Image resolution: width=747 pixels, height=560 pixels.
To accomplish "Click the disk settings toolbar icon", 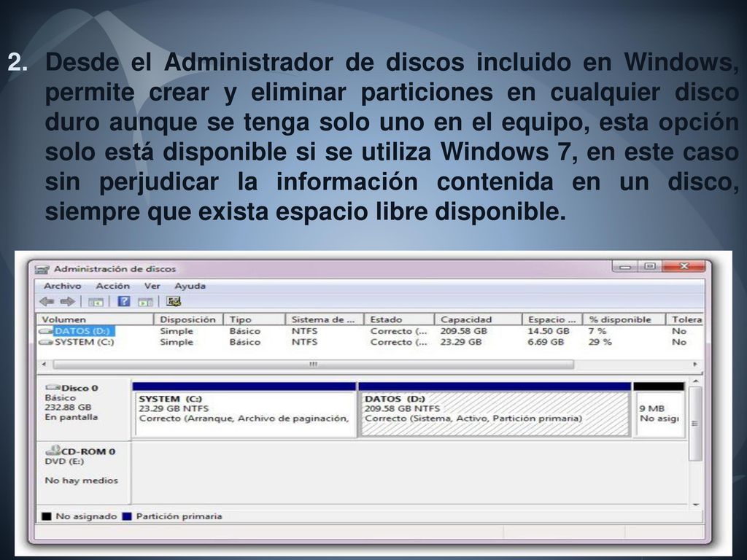I will (x=174, y=301).
